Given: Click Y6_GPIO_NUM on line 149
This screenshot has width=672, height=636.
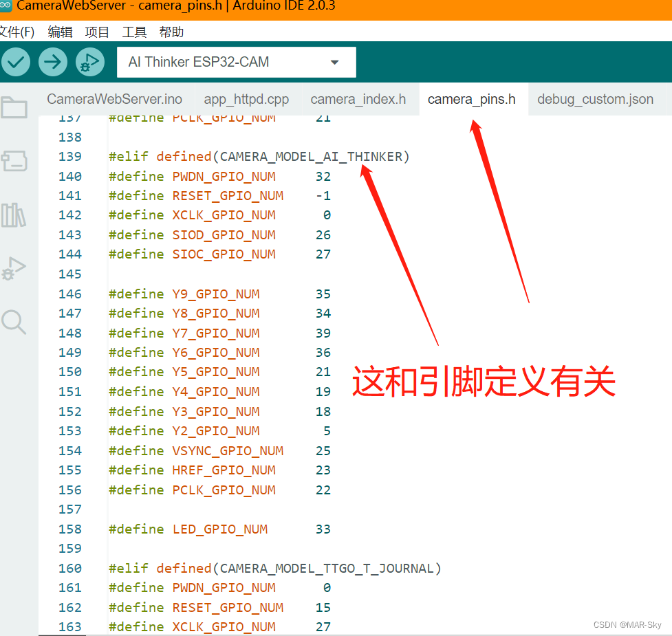Looking at the screenshot, I should tap(215, 352).
